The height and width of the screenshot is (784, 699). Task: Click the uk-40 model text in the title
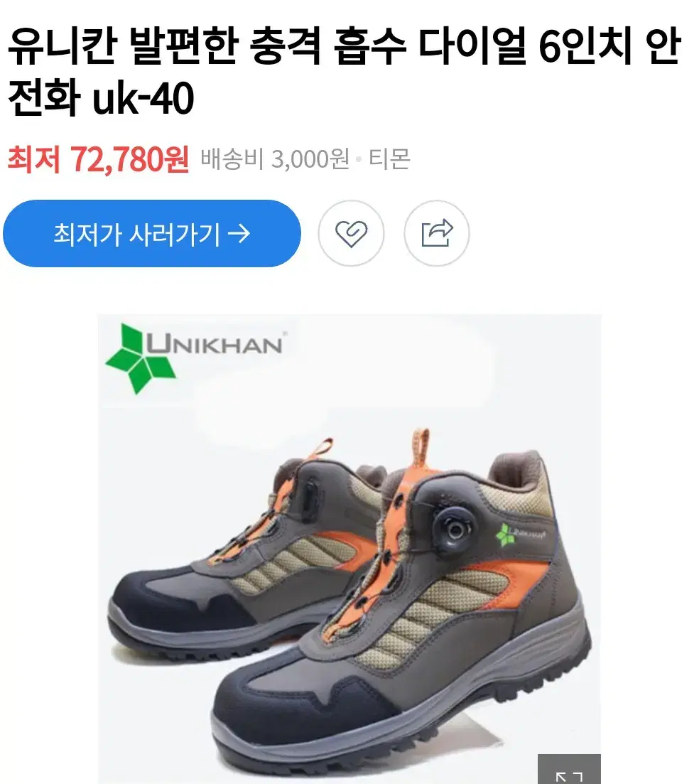click(x=143, y=99)
